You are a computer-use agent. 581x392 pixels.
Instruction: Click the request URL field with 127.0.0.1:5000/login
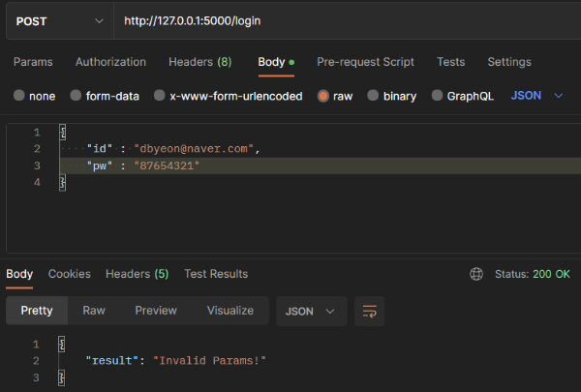(348, 21)
